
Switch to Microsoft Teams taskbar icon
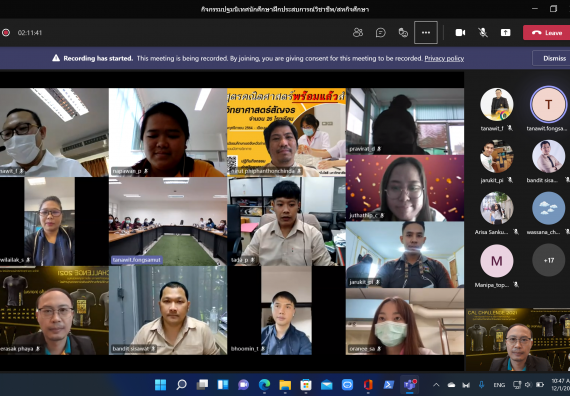(410, 384)
